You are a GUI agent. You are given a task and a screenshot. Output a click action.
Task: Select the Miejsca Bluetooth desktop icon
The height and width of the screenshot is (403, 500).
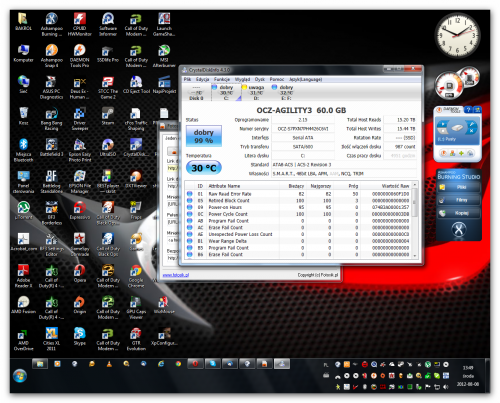[x=23, y=150]
